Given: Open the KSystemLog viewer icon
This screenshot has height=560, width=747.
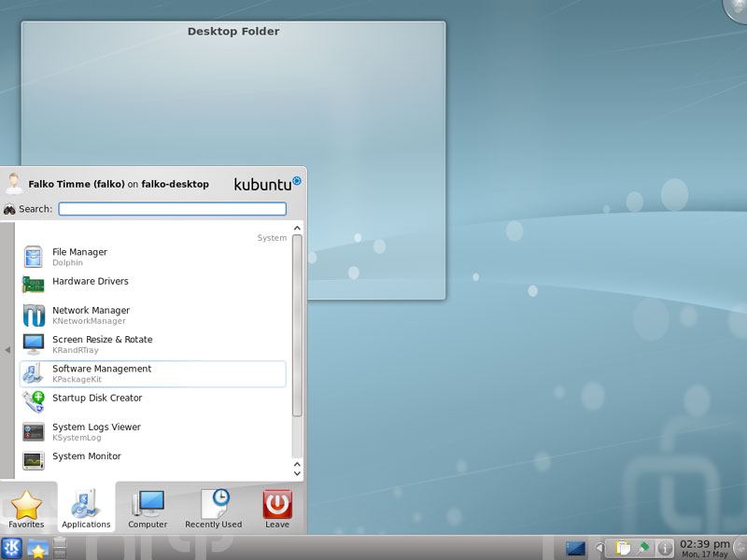Looking at the screenshot, I should 34,432.
